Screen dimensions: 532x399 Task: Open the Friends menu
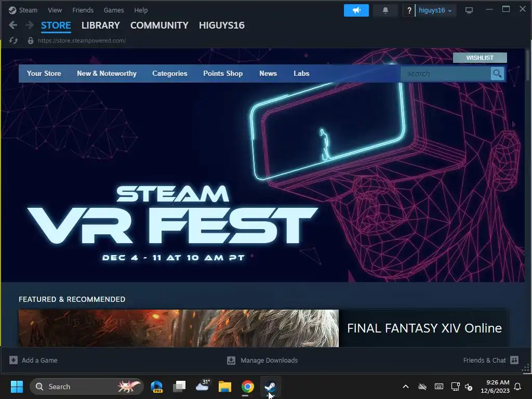coord(83,10)
